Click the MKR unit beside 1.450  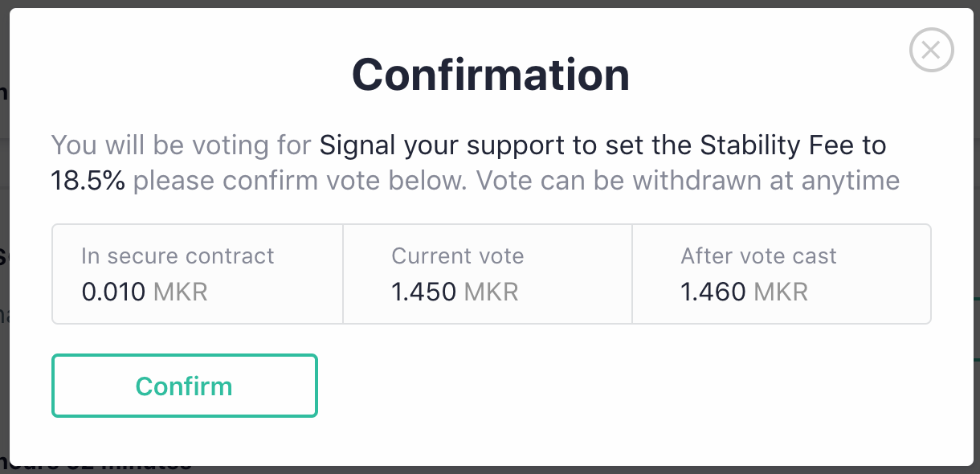tap(492, 292)
